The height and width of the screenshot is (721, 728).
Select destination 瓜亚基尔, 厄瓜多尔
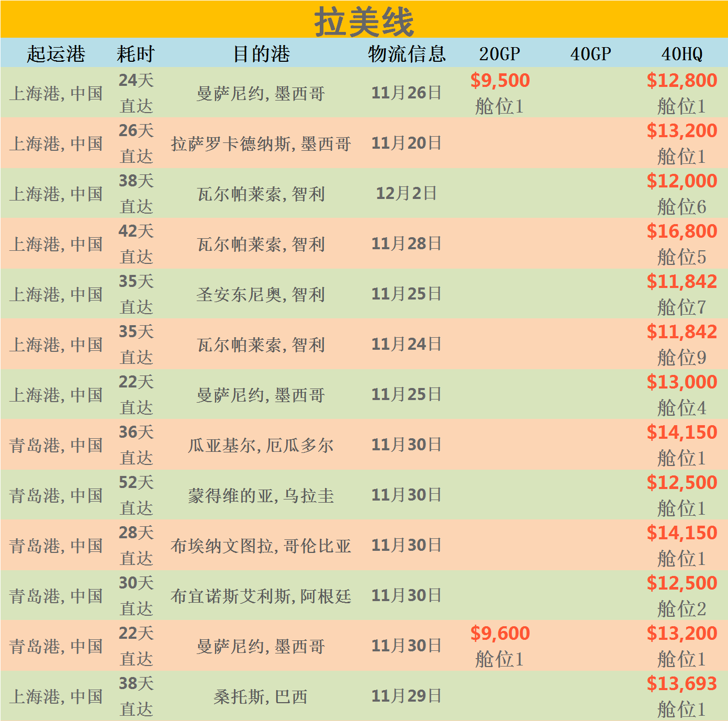tap(261, 445)
